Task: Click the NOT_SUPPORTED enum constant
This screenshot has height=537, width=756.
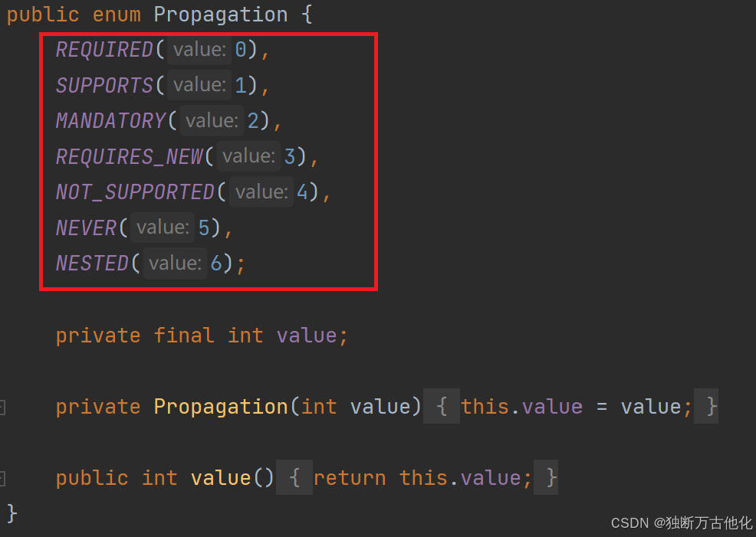Action: [x=135, y=192]
